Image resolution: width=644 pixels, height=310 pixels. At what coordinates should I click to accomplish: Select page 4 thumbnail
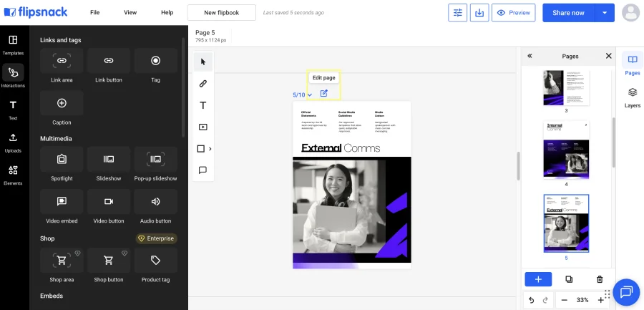pyautogui.click(x=566, y=150)
